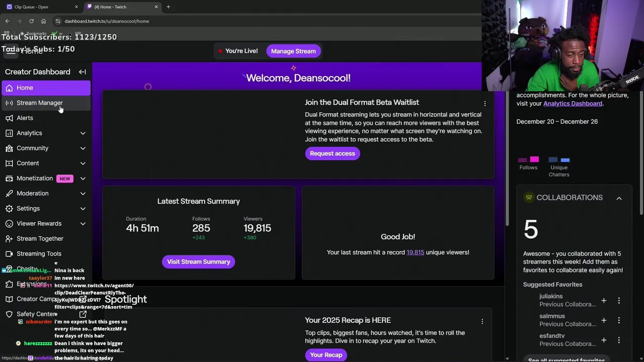The height and width of the screenshot is (362, 644).
Task: Click the Viewer Rewards icon
Action: 9,224
